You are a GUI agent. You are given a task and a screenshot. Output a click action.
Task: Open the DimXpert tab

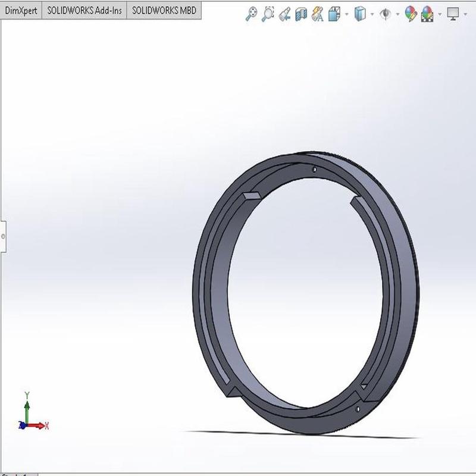21,11
